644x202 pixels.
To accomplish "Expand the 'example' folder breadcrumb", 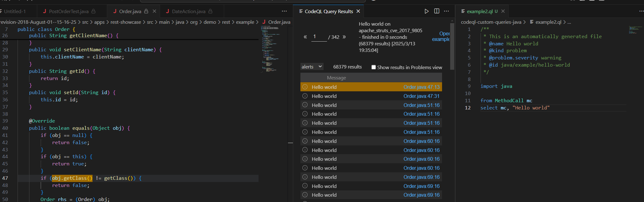I will (245, 22).
